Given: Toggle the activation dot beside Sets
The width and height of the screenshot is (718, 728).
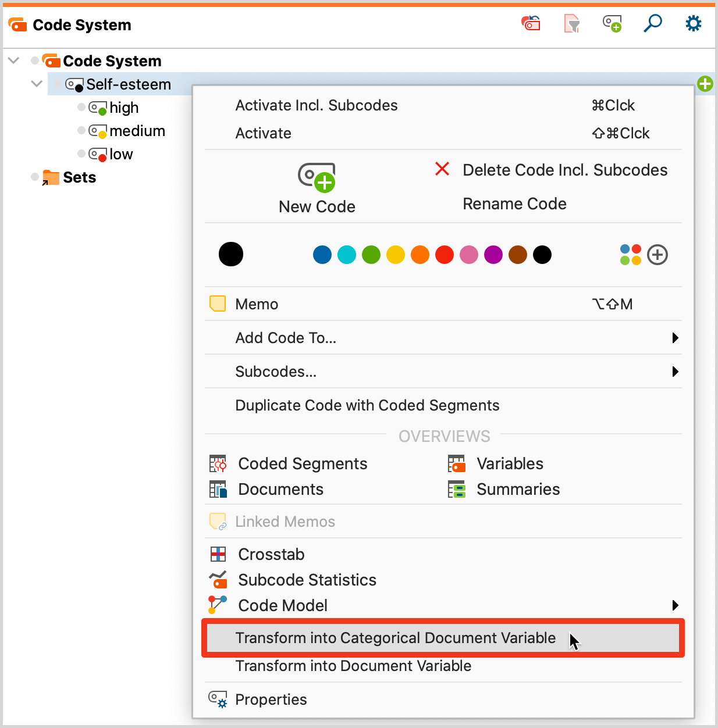Looking at the screenshot, I should tap(34, 177).
